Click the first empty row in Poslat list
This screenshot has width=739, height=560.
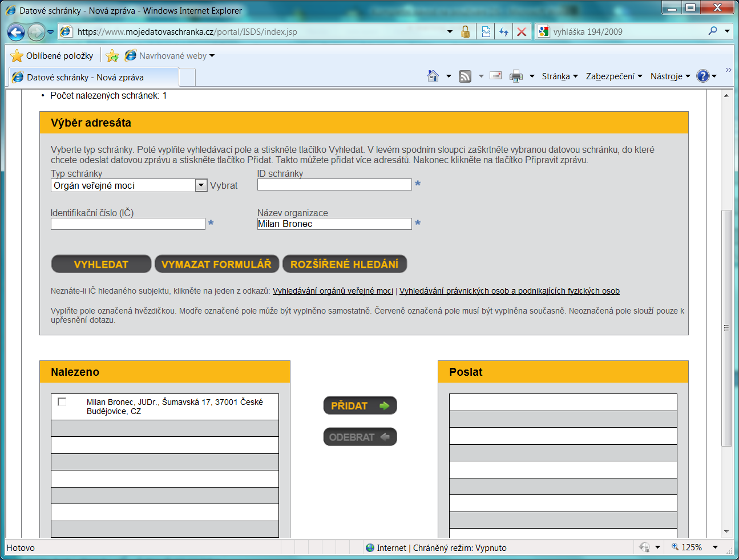point(563,402)
